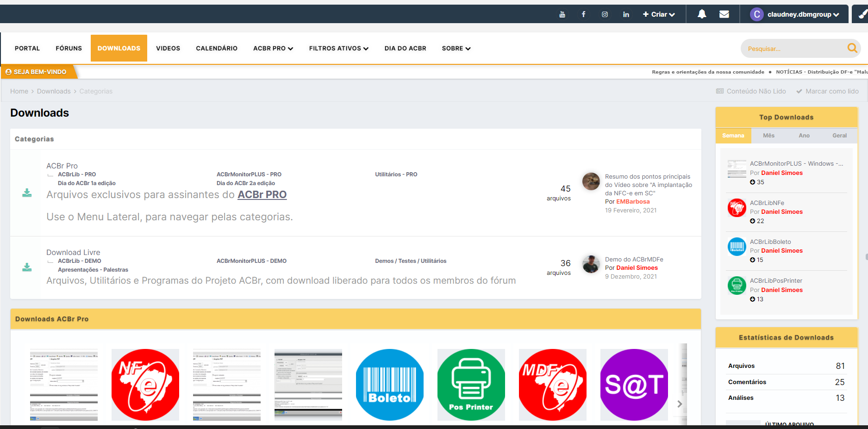Viewport: 868px width, 429px height.
Task: Select the DOWNLOADS menu item
Action: click(119, 48)
